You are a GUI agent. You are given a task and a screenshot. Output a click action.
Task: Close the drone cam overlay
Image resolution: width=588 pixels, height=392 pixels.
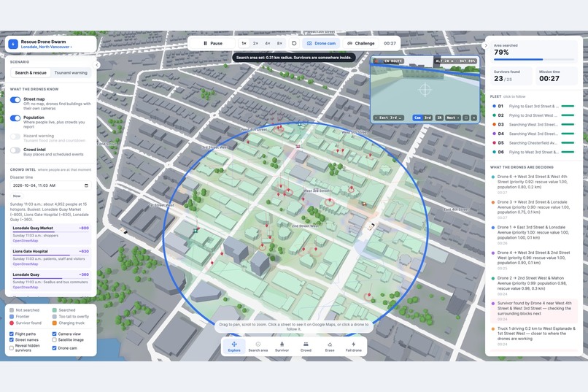474,118
